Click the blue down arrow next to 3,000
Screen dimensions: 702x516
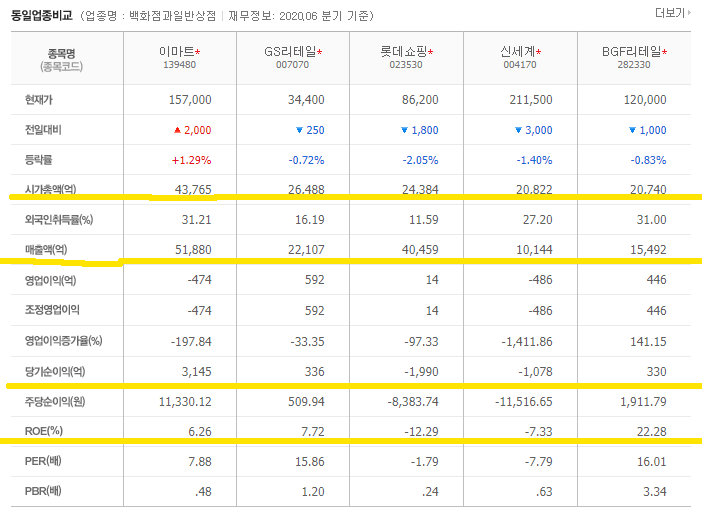518,130
